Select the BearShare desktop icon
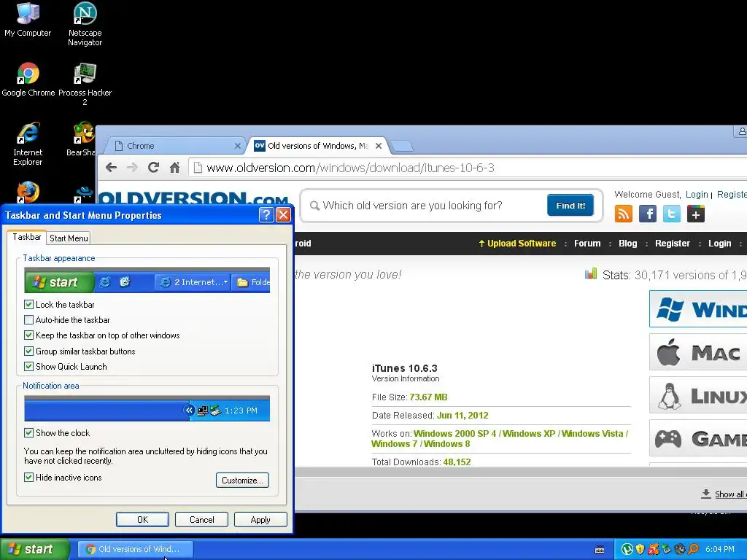Screen dimensions: 747x560 click(82, 139)
